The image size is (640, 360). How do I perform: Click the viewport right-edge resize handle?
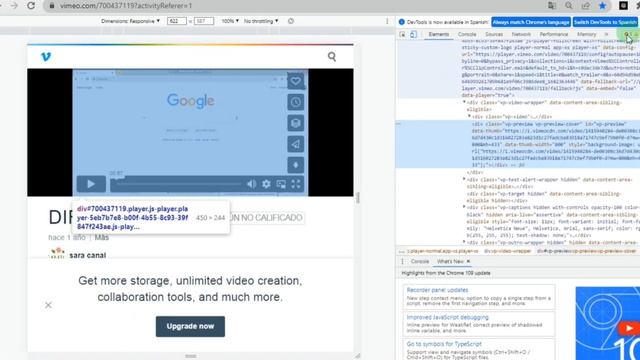point(358,198)
